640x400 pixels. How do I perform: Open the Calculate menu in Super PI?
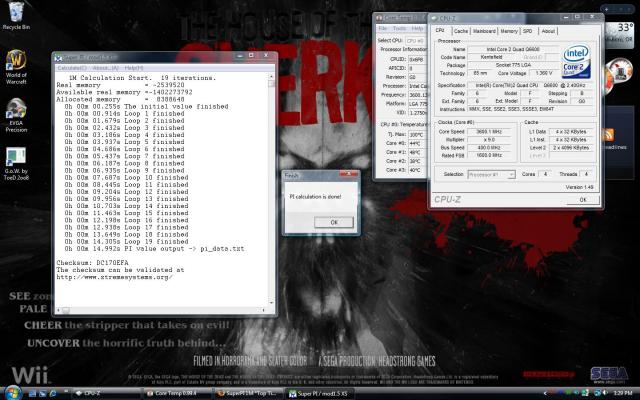click(72, 68)
